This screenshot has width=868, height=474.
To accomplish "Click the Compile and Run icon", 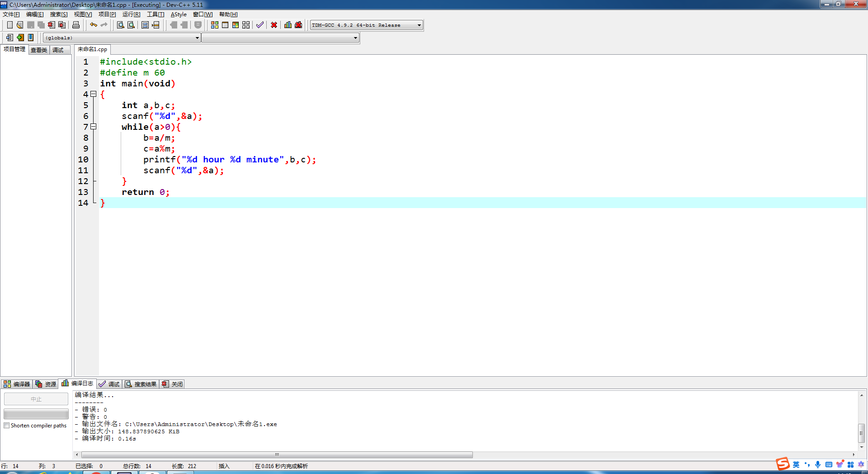I will [x=236, y=25].
